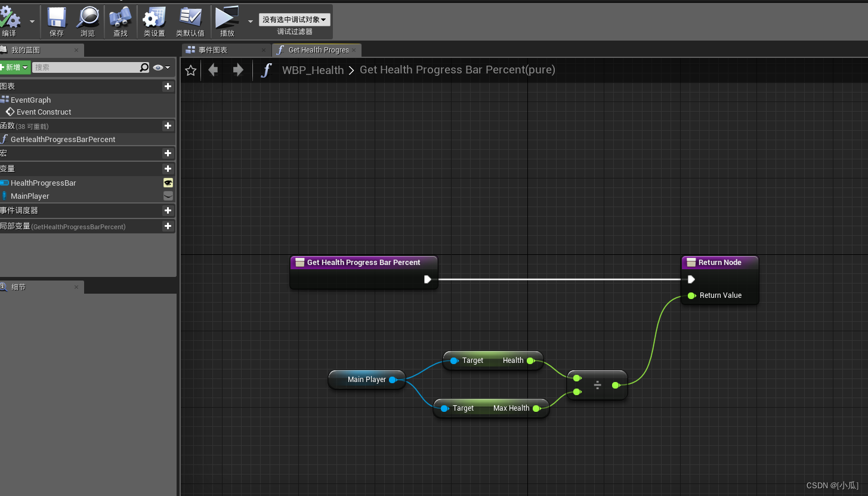This screenshot has height=496, width=868.
Task: Click the magnifier search icon
Action: [x=144, y=67]
